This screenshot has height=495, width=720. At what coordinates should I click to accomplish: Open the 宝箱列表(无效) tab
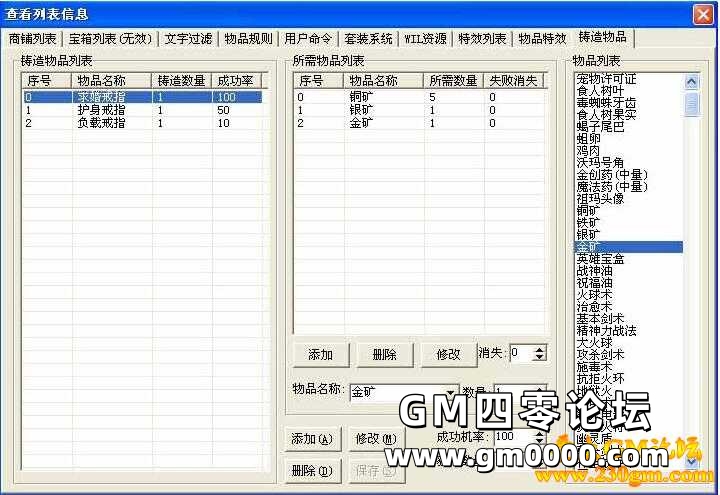[x=110, y=39]
